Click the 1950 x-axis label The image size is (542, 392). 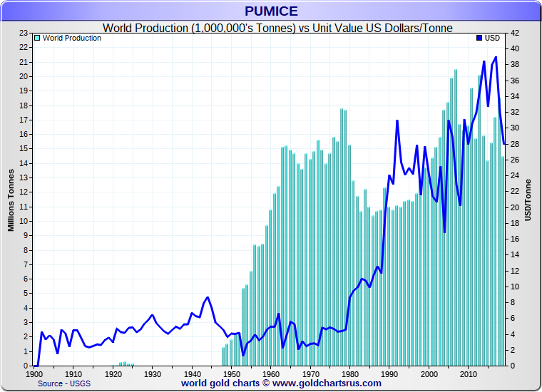click(x=231, y=374)
